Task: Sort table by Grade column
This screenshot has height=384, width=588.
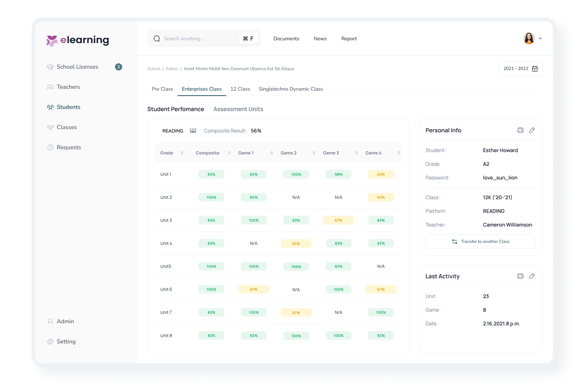Action: point(182,153)
